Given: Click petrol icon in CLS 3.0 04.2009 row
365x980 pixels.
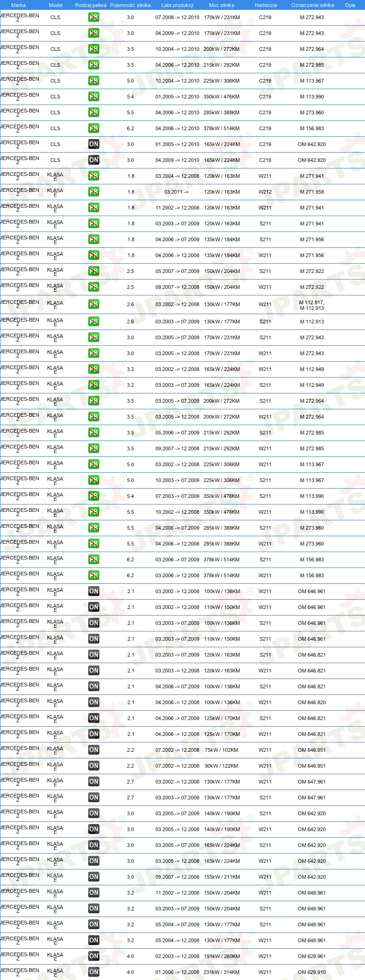Looking at the screenshot, I should [94, 33].
